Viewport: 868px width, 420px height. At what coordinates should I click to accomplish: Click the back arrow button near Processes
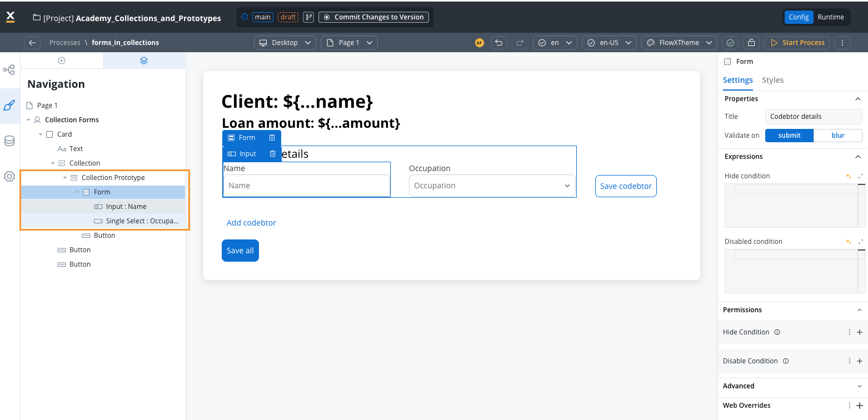click(32, 43)
